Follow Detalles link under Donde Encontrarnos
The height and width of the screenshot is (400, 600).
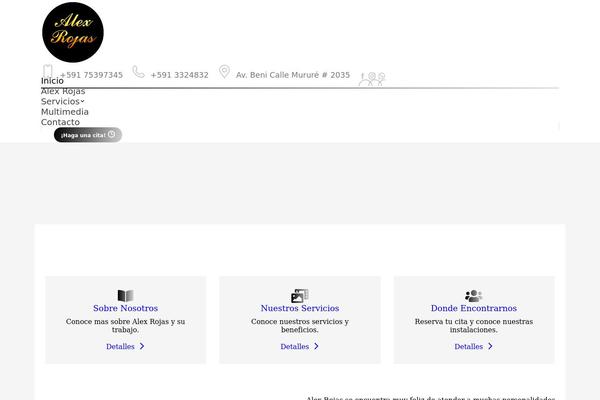click(x=469, y=346)
